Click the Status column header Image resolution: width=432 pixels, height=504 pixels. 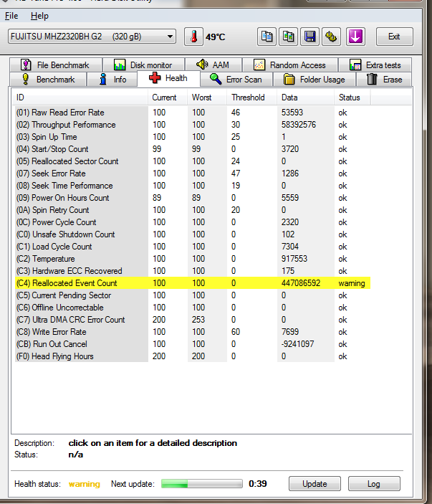[x=352, y=98]
